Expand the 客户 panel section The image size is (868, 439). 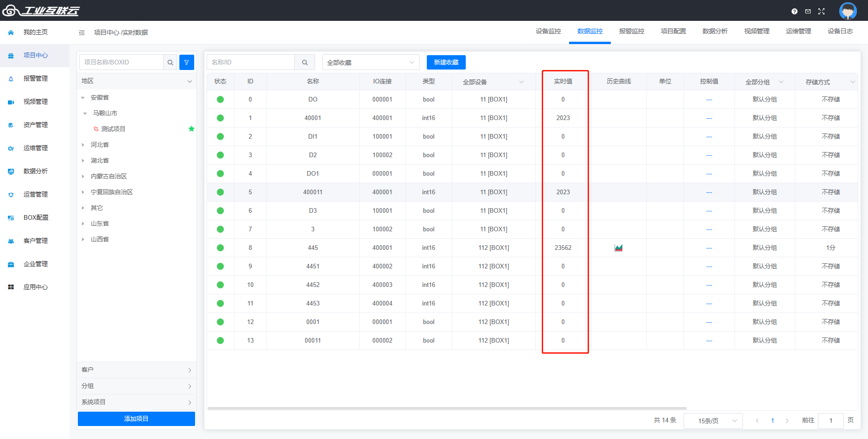(136, 370)
